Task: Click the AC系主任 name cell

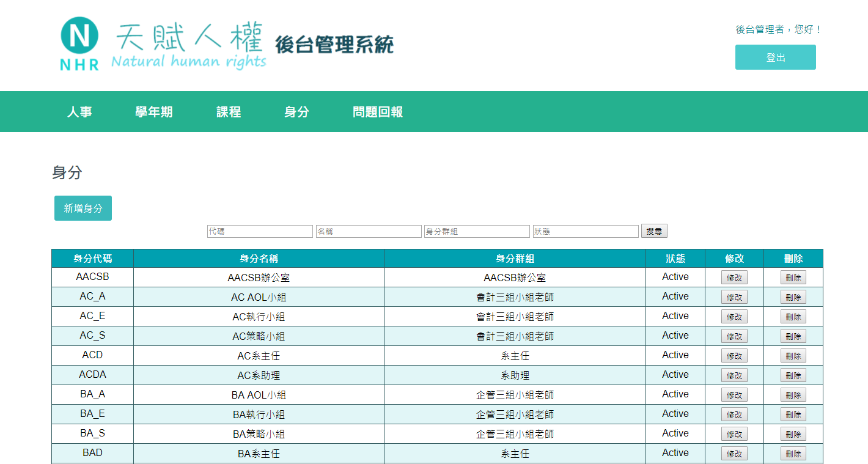Action: coord(259,356)
